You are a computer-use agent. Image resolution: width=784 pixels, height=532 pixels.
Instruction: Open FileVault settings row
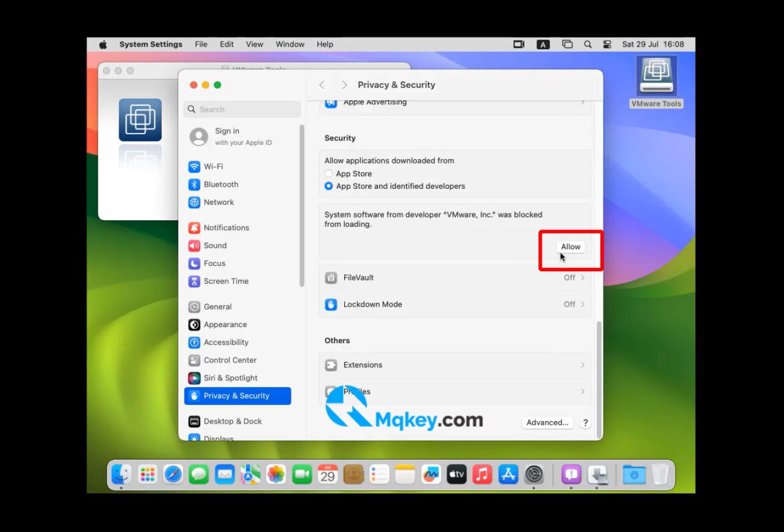(455, 278)
